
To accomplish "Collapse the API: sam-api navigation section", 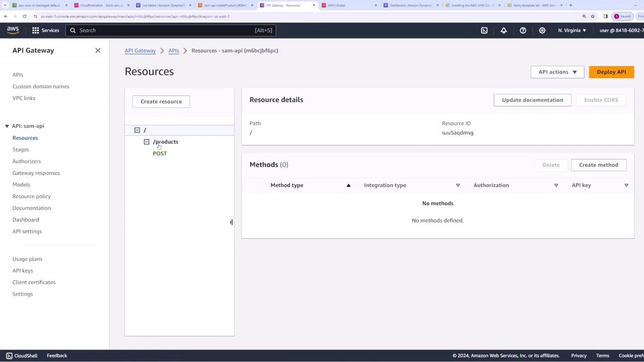I will (7, 126).
